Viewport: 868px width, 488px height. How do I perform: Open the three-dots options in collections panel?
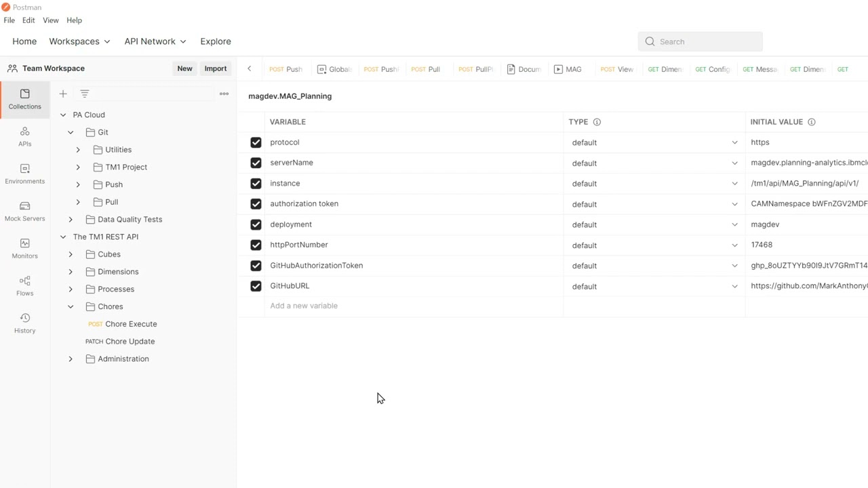click(224, 94)
